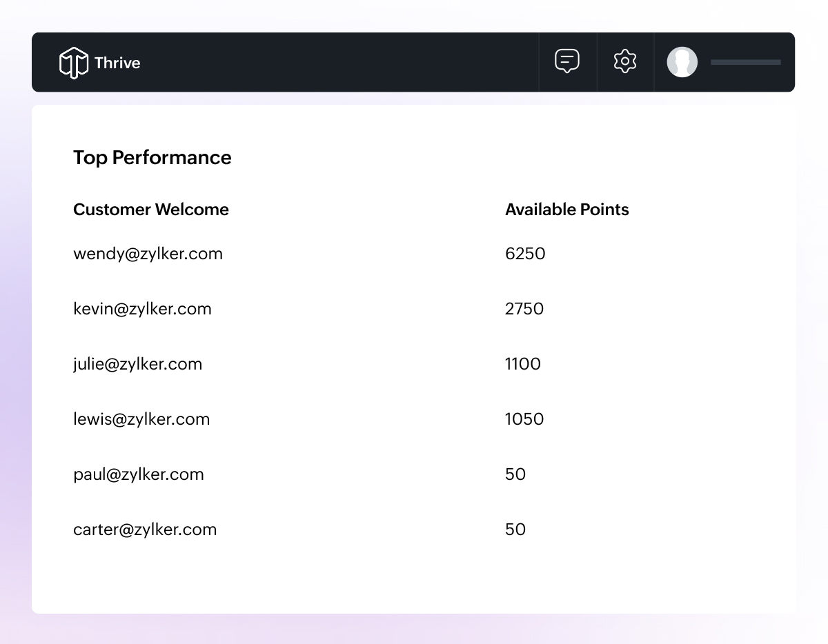Viewport: 828px width, 644px height.
Task: Click wendy@zylker.com in the list
Action: [148, 253]
